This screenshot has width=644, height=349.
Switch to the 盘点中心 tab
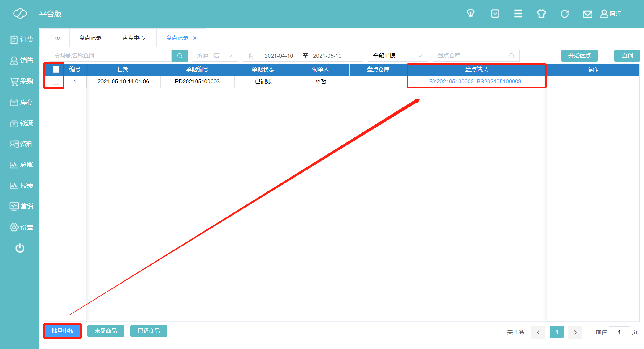tap(134, 38)
